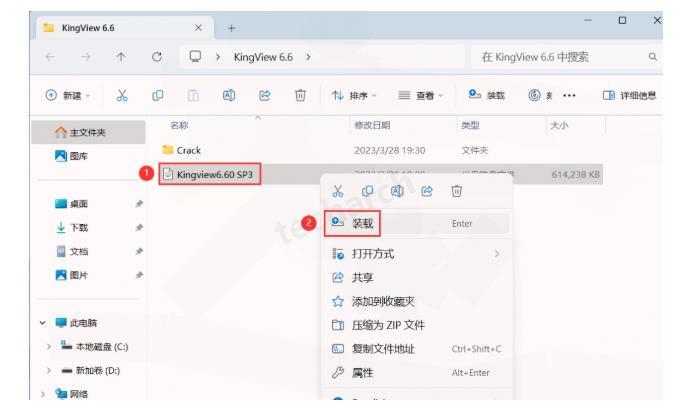
Task: Click the toolbar Rename icon
Action: [229, 95]
